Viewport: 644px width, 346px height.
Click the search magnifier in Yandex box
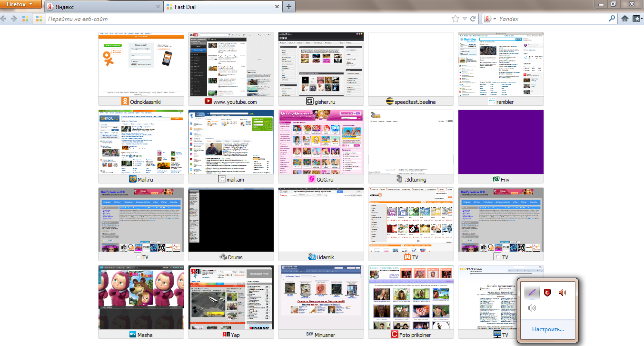click(612, 19)
